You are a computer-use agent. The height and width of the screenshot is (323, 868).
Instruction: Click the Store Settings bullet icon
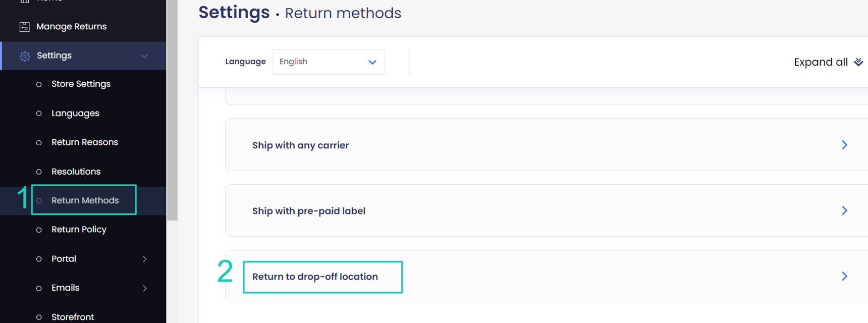[39, 84]
